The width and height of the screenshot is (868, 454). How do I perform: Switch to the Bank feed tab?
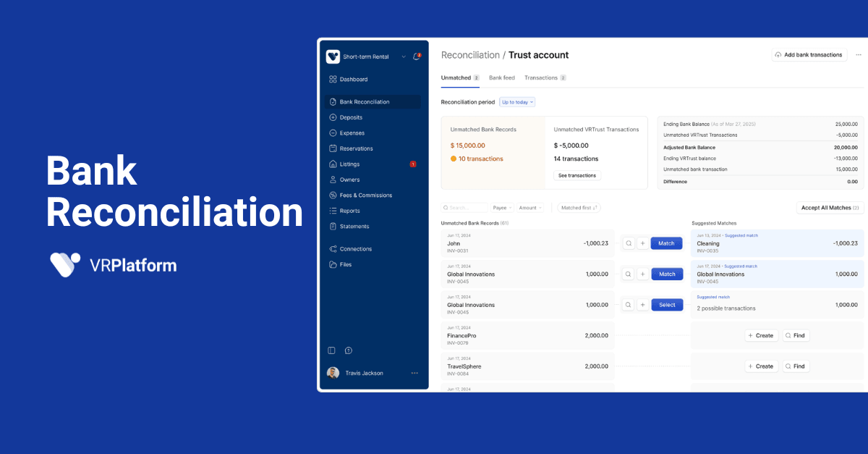[502, 77]
